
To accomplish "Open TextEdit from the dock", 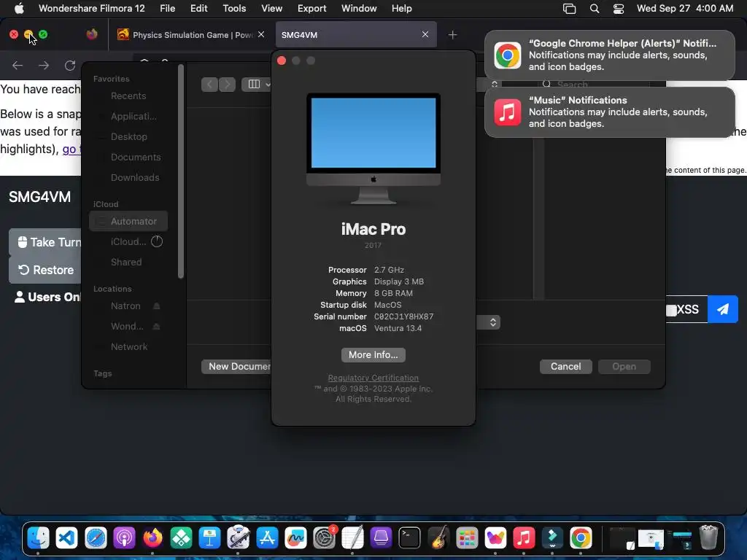I will (x=352, y=538).
